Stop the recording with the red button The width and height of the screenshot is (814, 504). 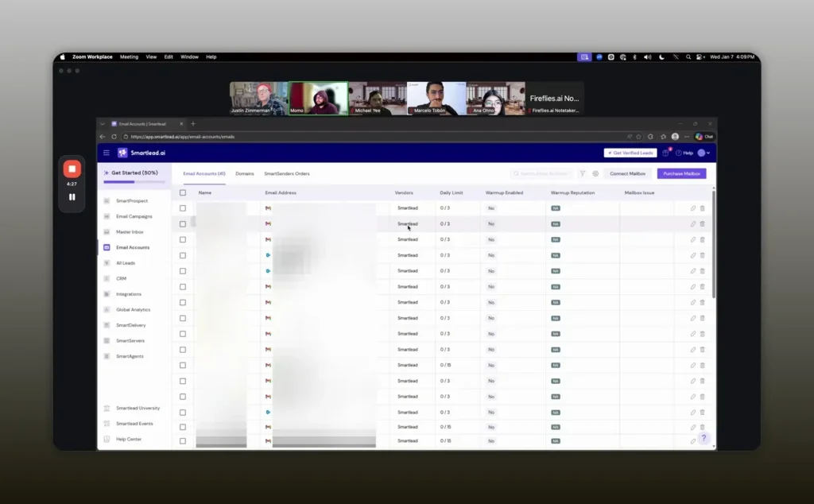pyautogui.click(x=72, y=169)
